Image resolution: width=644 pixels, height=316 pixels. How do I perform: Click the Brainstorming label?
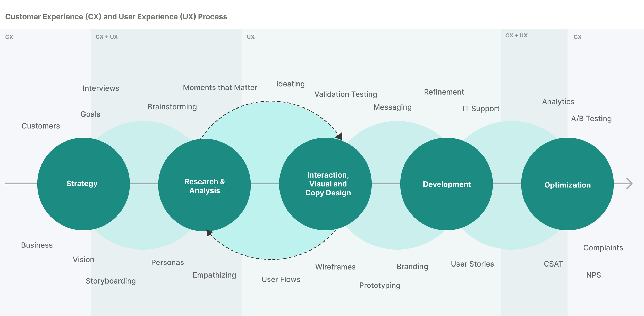[x=172, y=107]
